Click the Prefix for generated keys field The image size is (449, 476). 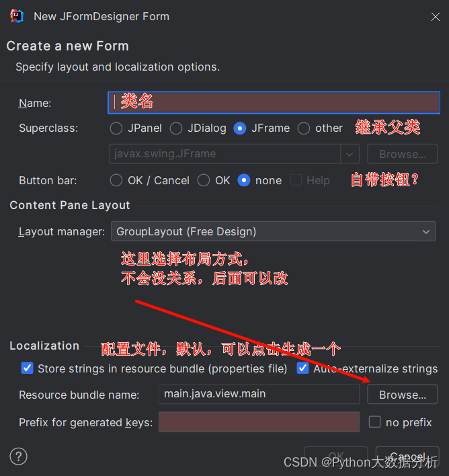point(259,422)
